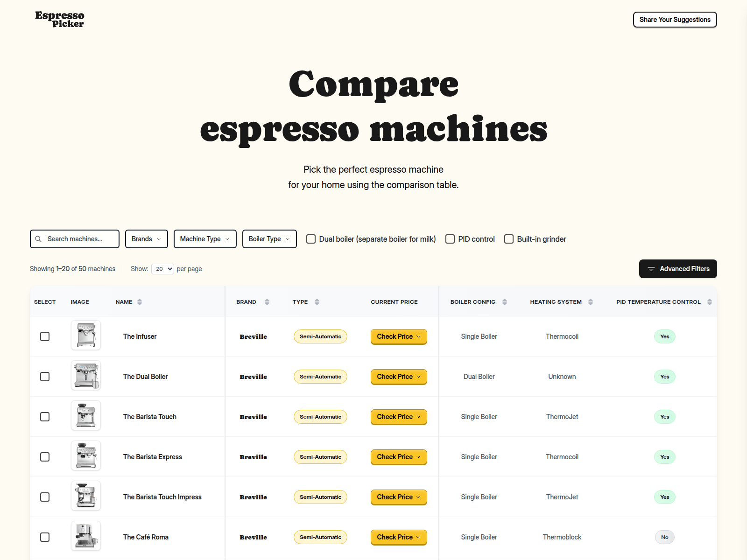
Task: Open The Infuser machine thumbnail
Action: click(86, 335)
